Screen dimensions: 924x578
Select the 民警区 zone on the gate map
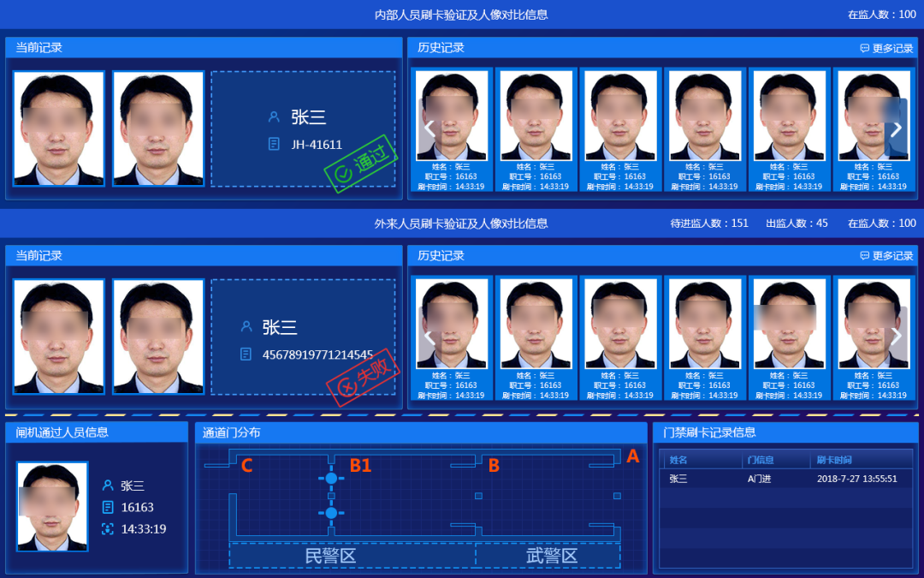pyautogui.click(x=330, y=556)
